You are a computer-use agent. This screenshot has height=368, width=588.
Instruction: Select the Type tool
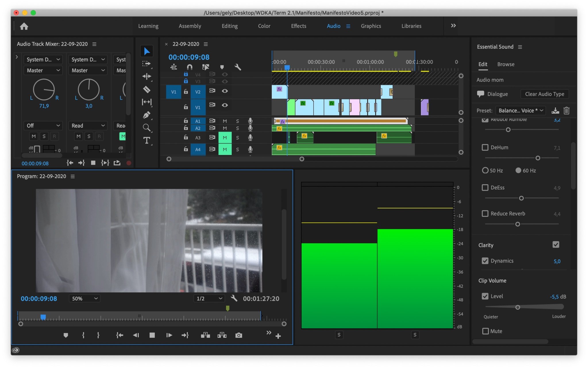(147, 140)
